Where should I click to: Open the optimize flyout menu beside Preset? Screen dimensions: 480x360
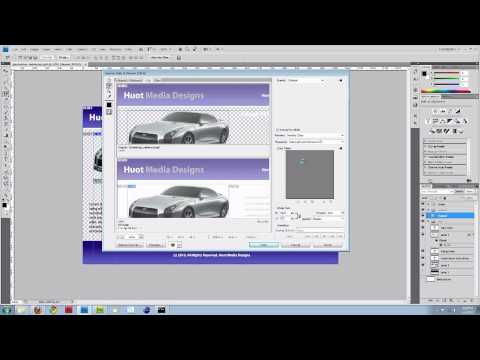coord(340,80)
